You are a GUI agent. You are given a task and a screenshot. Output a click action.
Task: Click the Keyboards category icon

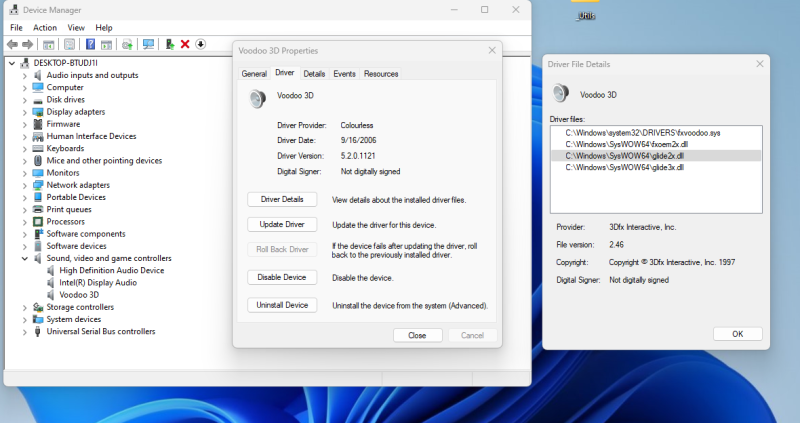[38, 148]
